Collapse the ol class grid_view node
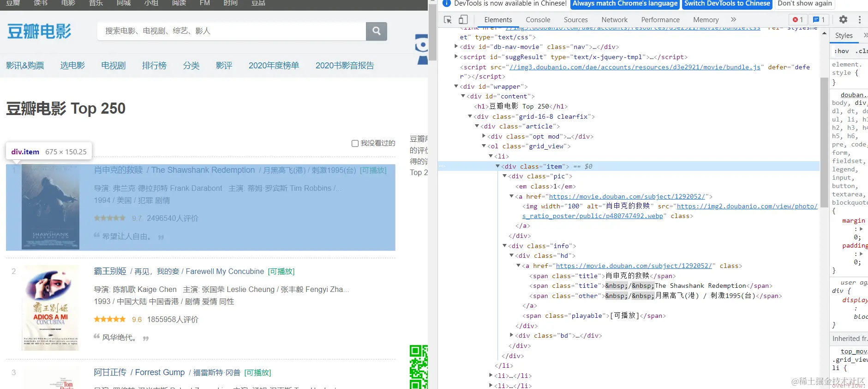The image size is (868, 389). tap(484, 146)
